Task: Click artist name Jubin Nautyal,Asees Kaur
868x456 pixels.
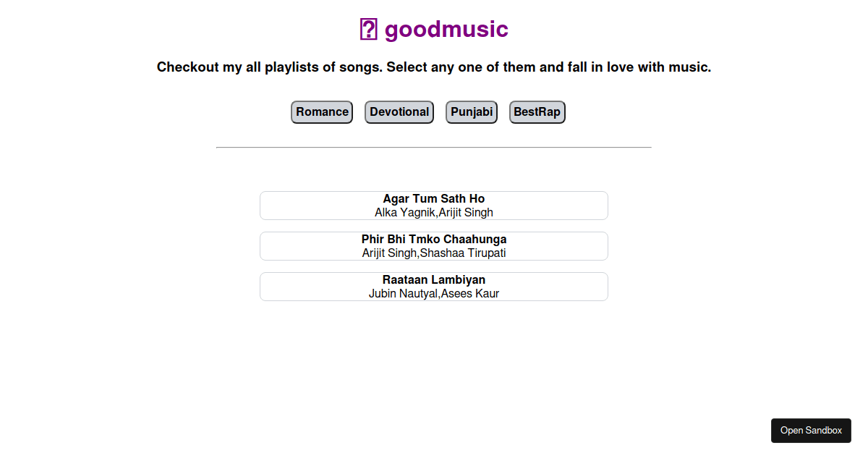Action: [433, 293]
